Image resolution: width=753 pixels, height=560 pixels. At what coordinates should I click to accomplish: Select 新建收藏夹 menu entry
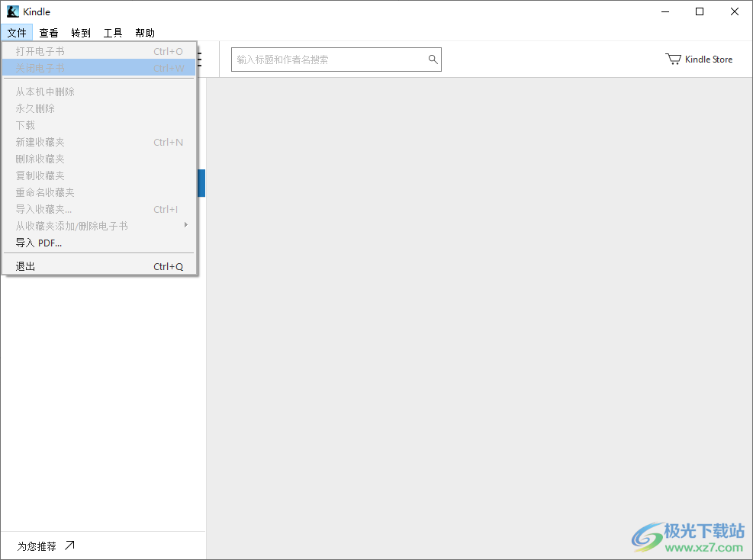(x=99, y=142)
